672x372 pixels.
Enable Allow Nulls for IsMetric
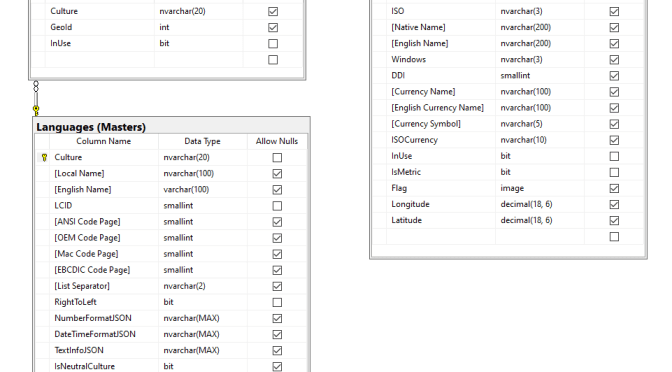click(x=614, y=172)
